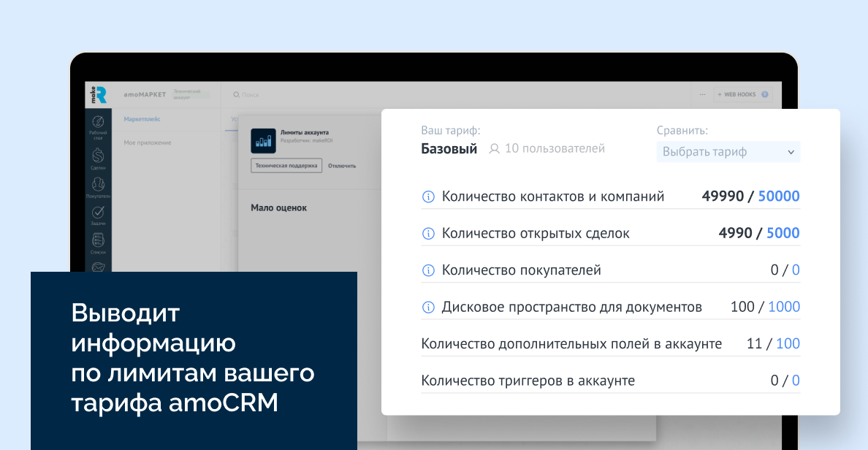868x450 pixels.
Task: Open the Задачи sidebar icon
Action: (98, 212)
